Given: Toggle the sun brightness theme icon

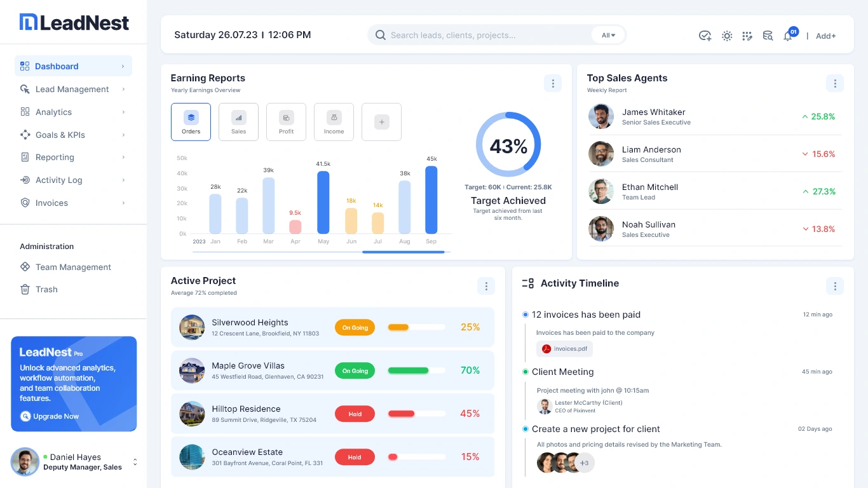Looking at the screenshot, I should click(x=727, y=36).
